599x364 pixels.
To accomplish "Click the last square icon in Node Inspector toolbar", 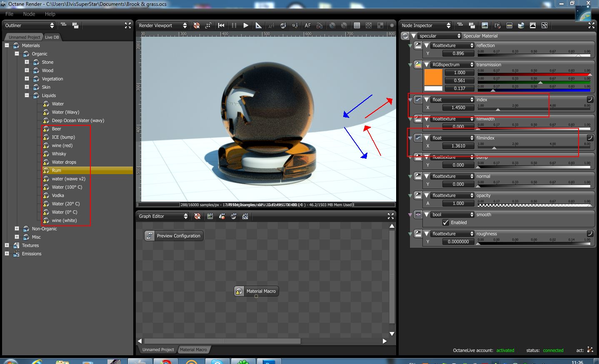I will point(544,25).
